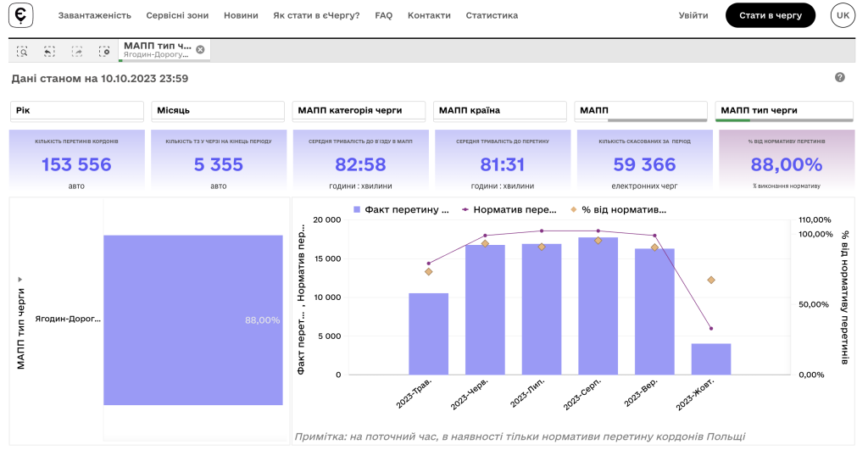
Task: Select the Ягодин-Дорог... bar in left chart
Action: [192, 320]
